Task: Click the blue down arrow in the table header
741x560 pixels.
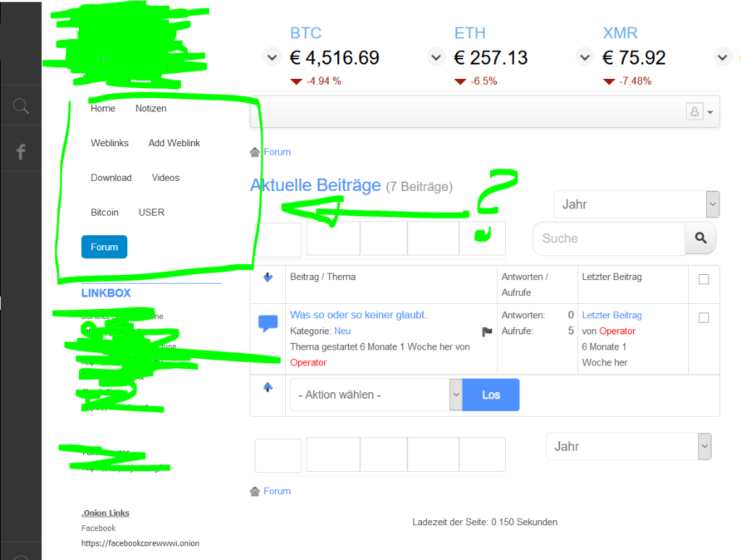Action: (268, 277)
